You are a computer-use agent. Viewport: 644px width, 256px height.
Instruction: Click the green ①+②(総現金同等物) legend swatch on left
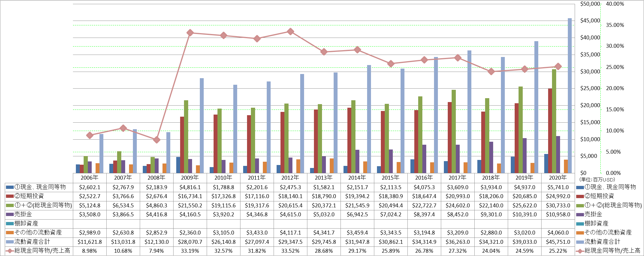pyautogui.click(x=10, y=206)
